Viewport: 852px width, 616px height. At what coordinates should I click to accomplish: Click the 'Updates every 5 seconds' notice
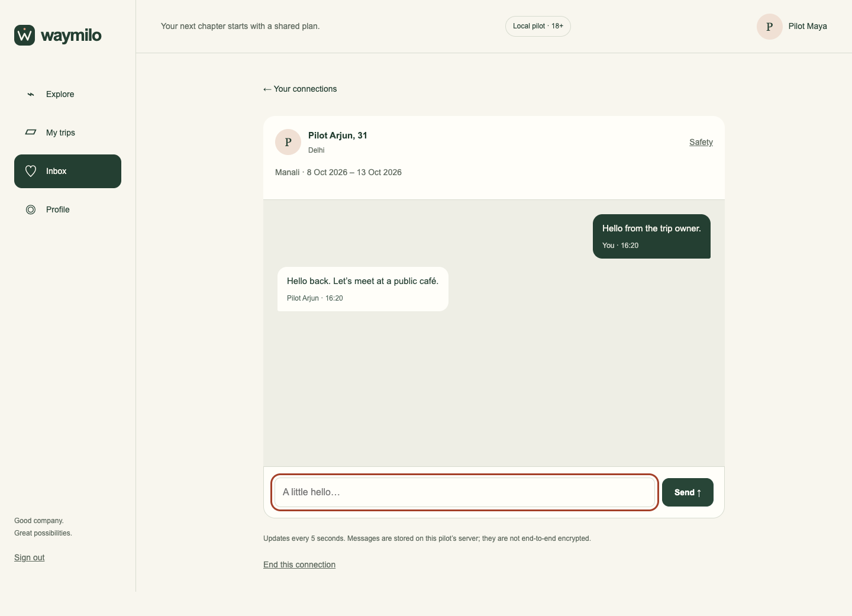click(427, 538)
